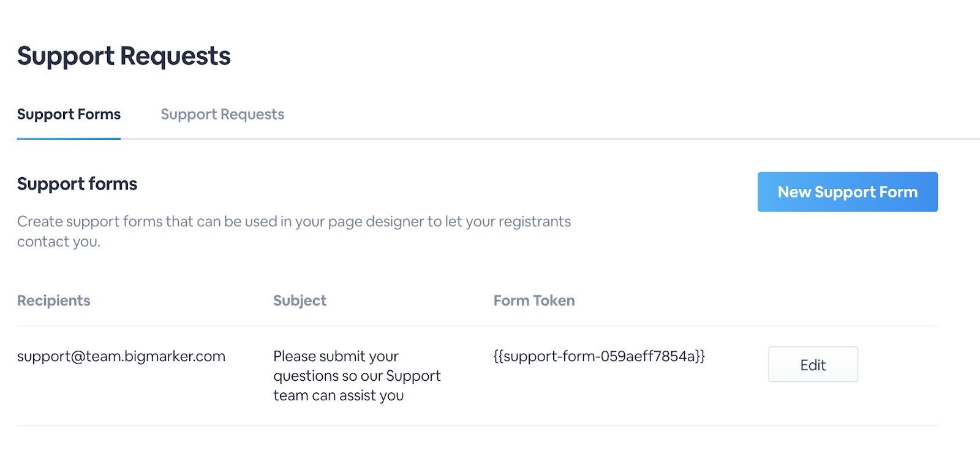Viewport: 980px width, 469px height.
Task: Click the divider under the table headers
Action: click(477, 326)
